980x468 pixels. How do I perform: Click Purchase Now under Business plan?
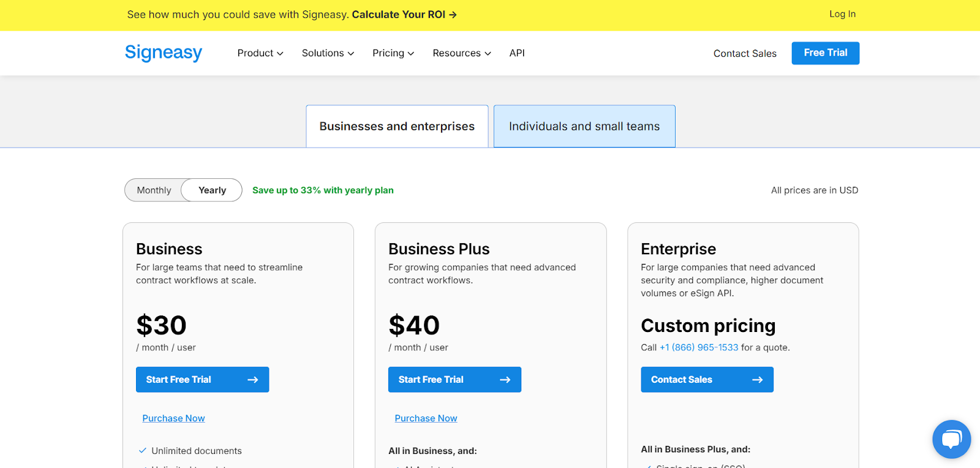[173, 418]
